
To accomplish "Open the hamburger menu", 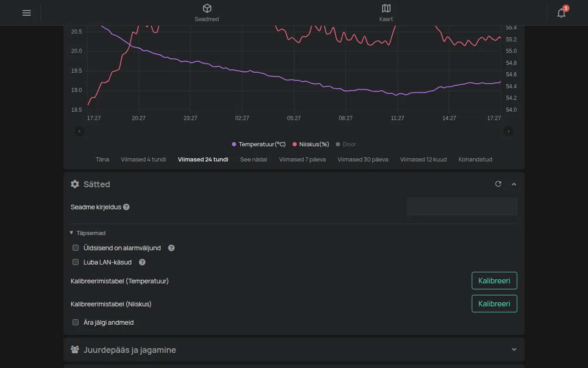I will (27, 13).
